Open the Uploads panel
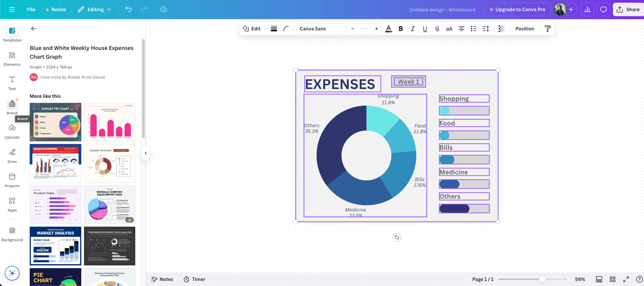 (x=12, y=132)
